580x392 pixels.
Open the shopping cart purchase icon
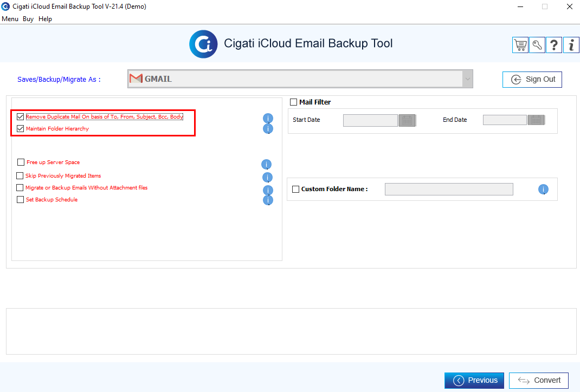520,45
